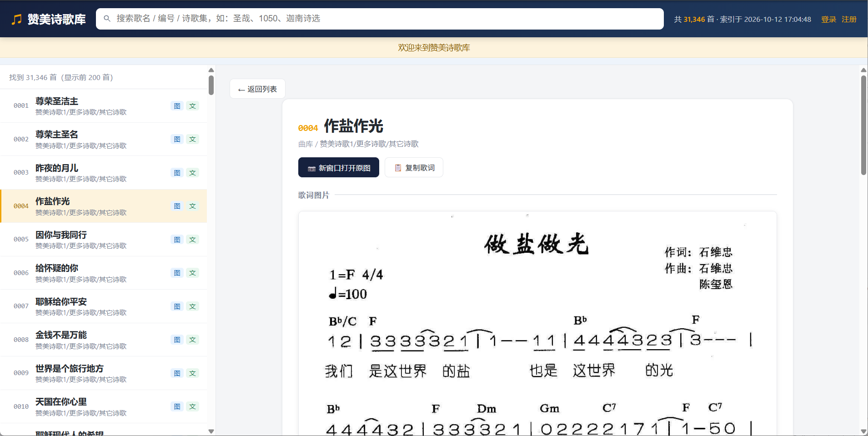Click the 0004 作盐作光 detail title
The height and width of the screenshot is (436, 868).
pos(341,126)
